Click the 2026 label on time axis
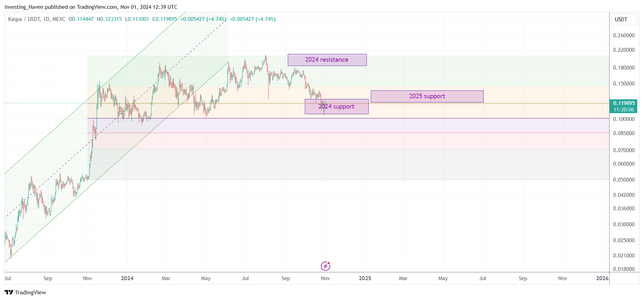This screenshot has width=644, height=300. click(x=602, y=278)
